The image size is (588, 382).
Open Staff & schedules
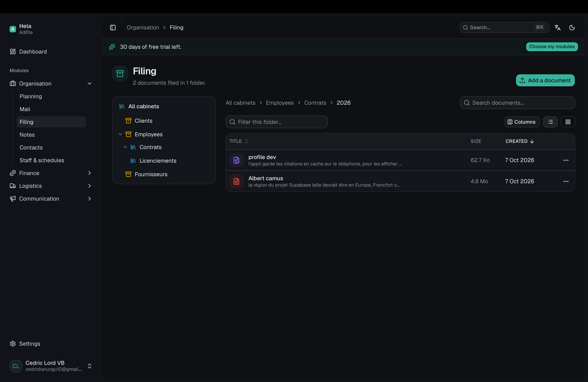(x=51, y=160)
